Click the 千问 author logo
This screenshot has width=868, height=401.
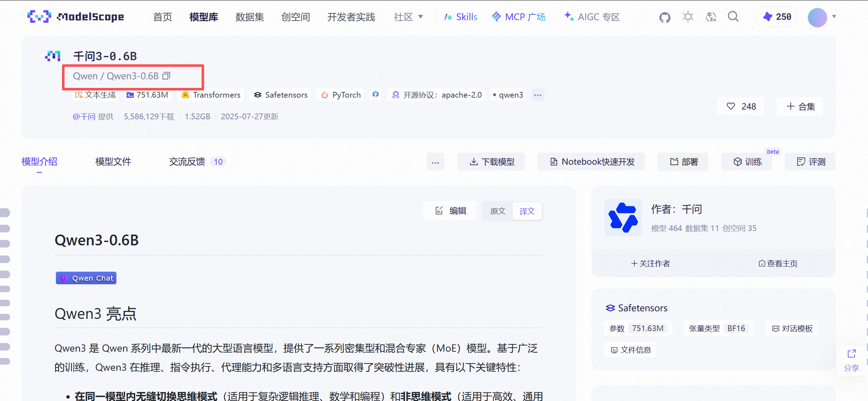click(623, 218)
